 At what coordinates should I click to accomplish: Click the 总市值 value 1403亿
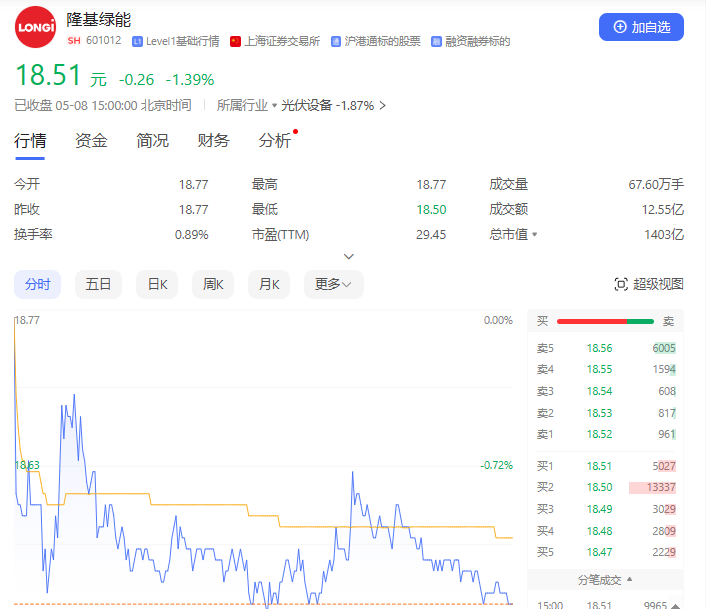pyautogui.click(x=664, y=235)
